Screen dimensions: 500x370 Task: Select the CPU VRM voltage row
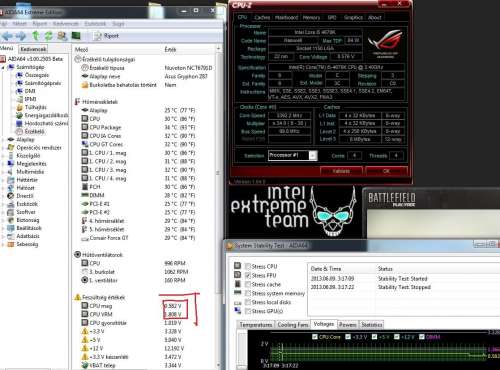tap(143, 314)
